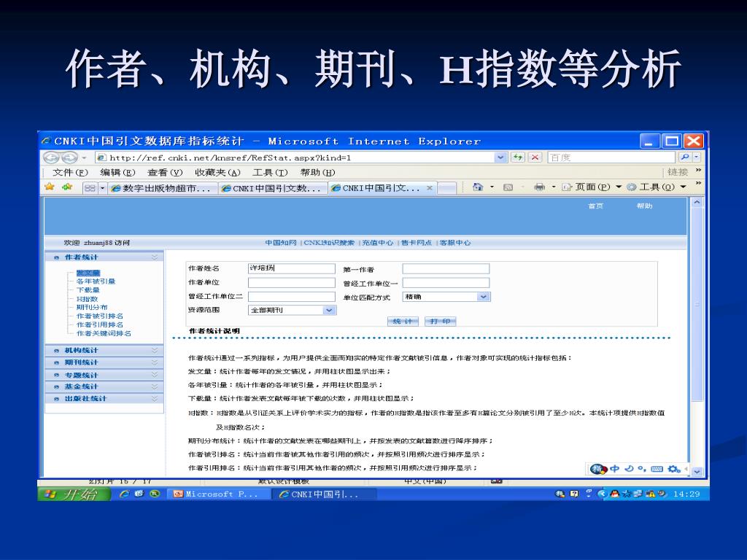Open the 单位匹配方式 精确 dropdown
Image resolution: width=747 pixels, height=560 pixels.
pos(446,297)
